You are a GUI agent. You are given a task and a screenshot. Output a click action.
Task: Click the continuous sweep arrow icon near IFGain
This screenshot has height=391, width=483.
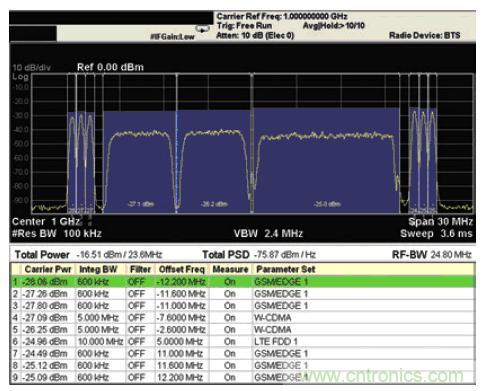click(202, 30)
